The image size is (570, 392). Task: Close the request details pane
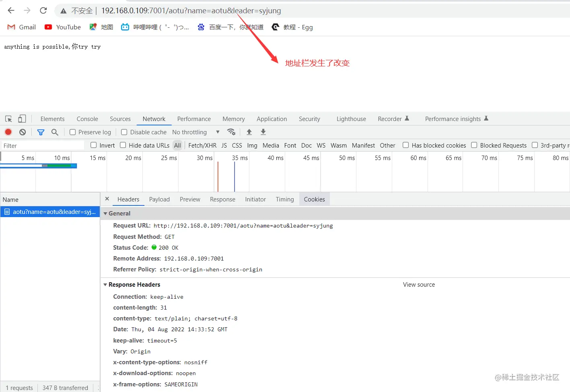coord(107,199)
